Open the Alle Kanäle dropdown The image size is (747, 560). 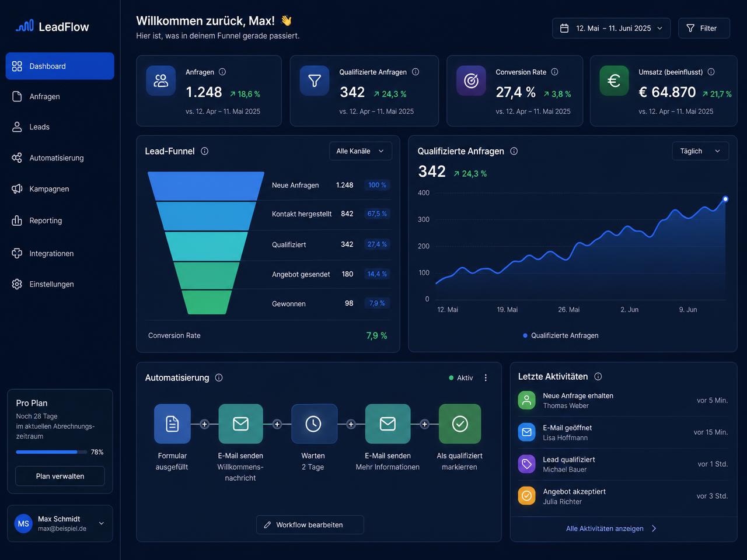361,151
